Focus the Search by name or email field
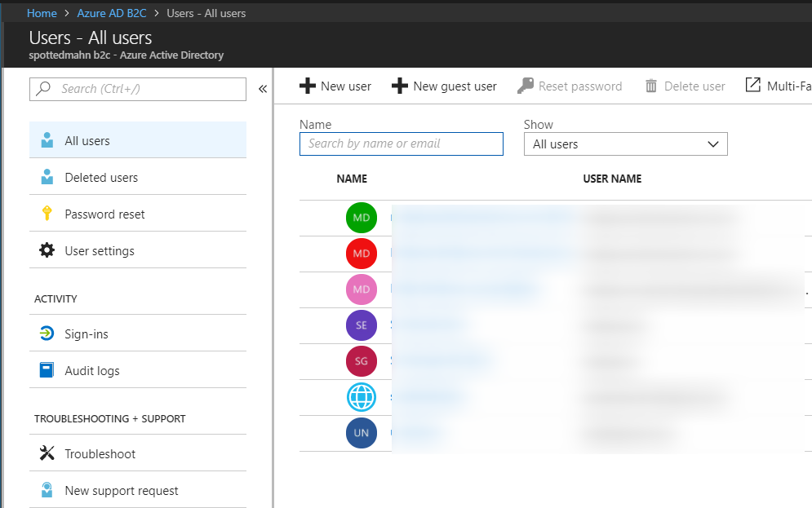Screen dimensions: 812x508 click(x=402, y=144)
